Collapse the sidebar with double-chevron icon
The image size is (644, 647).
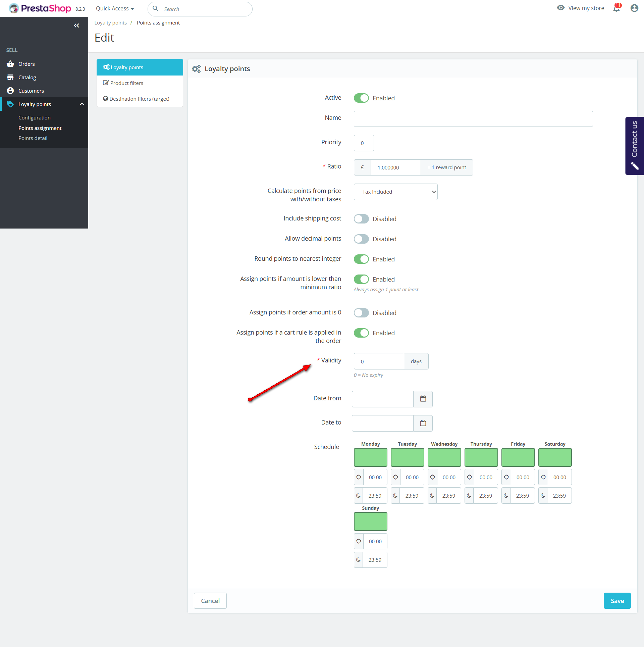(76, 26)
